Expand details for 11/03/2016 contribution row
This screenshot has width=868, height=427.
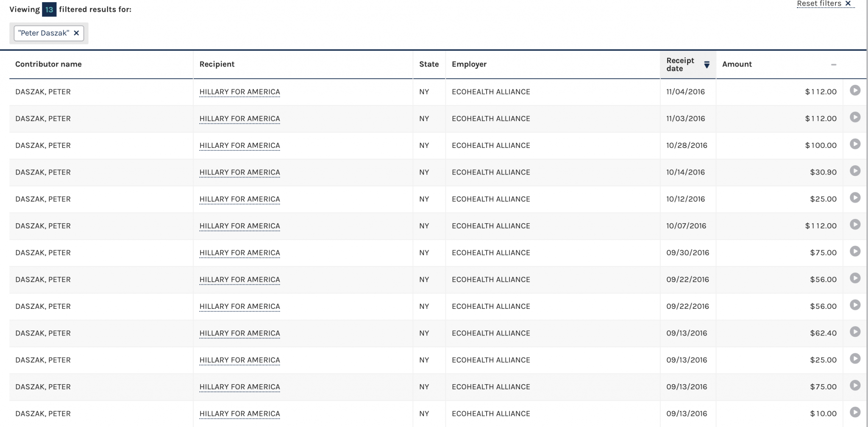(855, 117)
